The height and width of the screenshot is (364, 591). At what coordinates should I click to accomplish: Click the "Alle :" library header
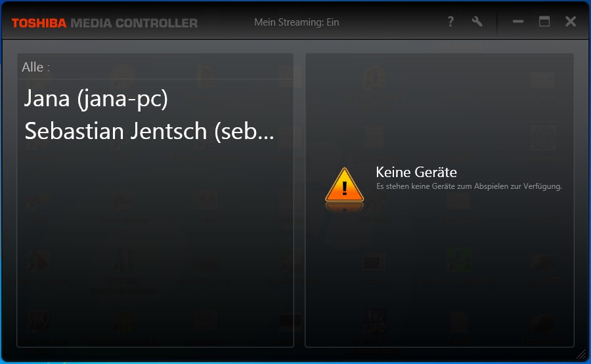[36, 68]
